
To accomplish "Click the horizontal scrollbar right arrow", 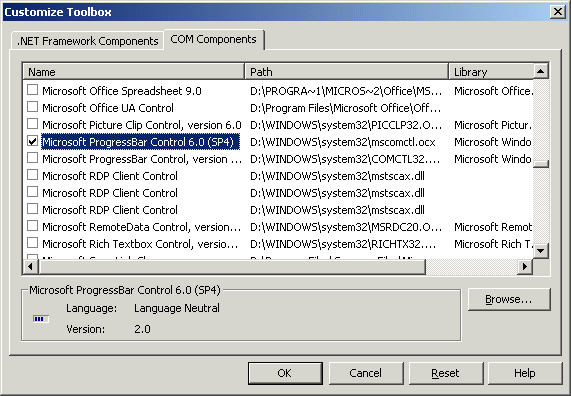I will pos(525,267).
